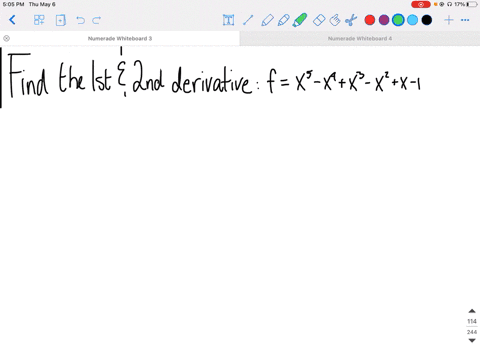Screen dimensions: 480x360
Task: Select the scissors cut tool
Action: coord(351,20)
